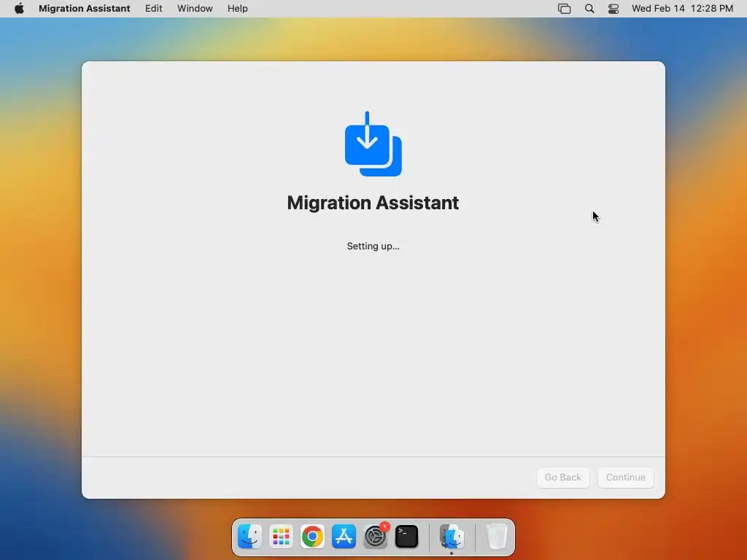Screen dimensions: 747x560
Task: Open the Migration Assistant app menu
Action: 85,9
